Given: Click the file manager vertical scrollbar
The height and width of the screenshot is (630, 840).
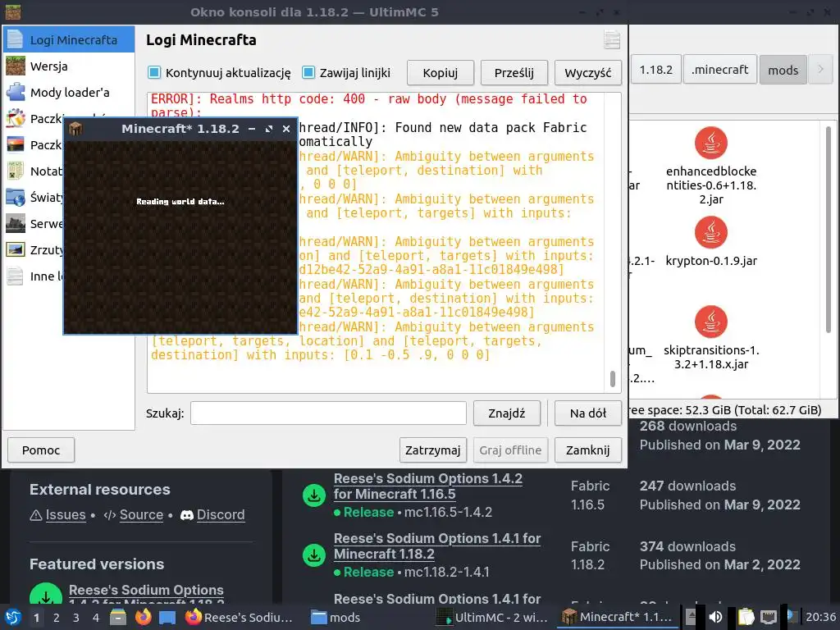Looking at the screenshot, I should (828, 230).
